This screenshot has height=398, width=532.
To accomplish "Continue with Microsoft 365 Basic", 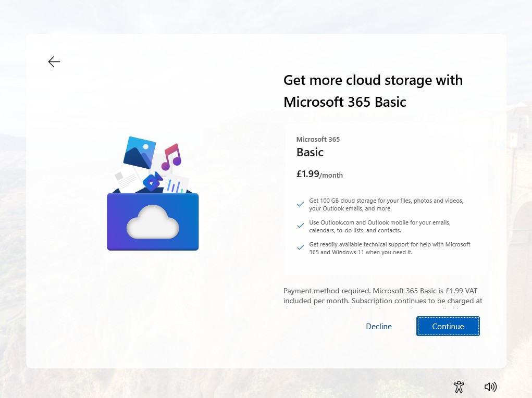I will [448, 326].
